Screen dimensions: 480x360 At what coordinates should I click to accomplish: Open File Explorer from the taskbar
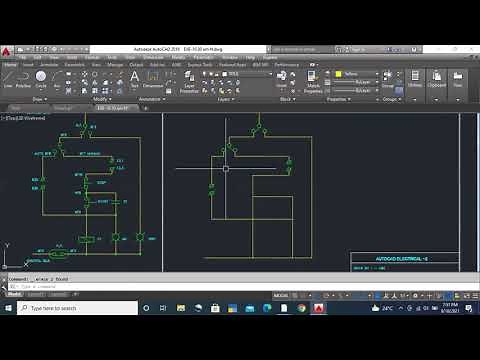181,308
